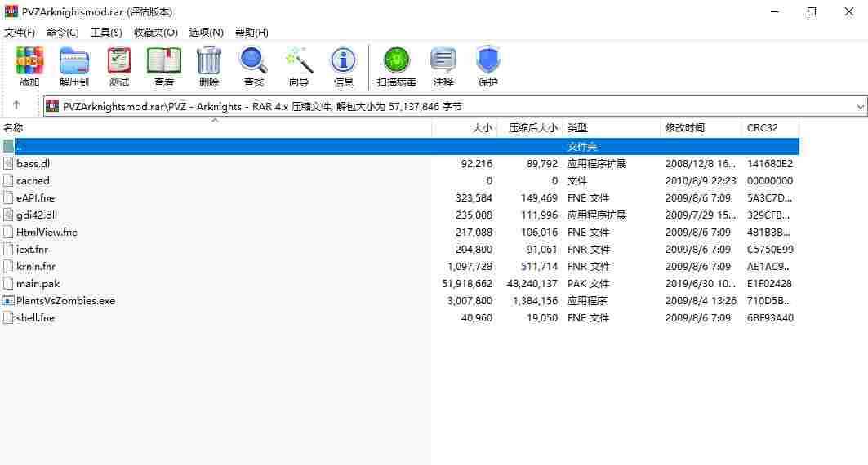The width and height of the screenshot is (868, 465).
Task: Click size value 217,088
Action: click(474, 232)
